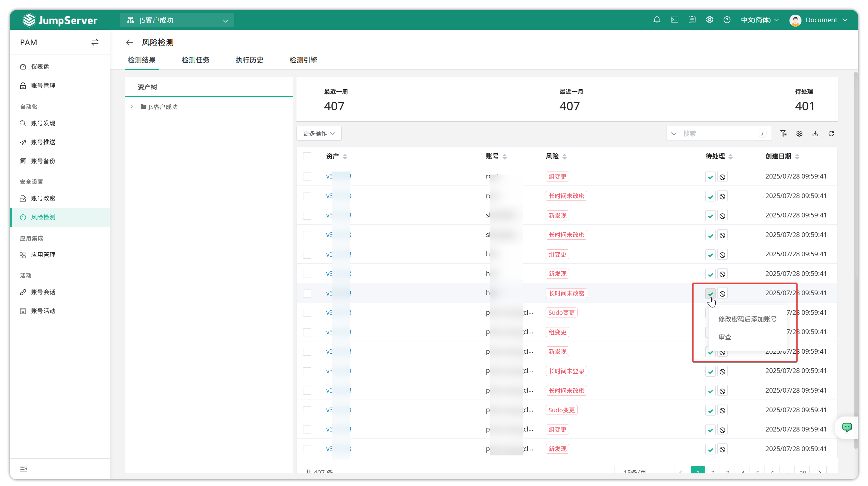
Task: Open the chat support bubble icon
Action: click(847, 427)
